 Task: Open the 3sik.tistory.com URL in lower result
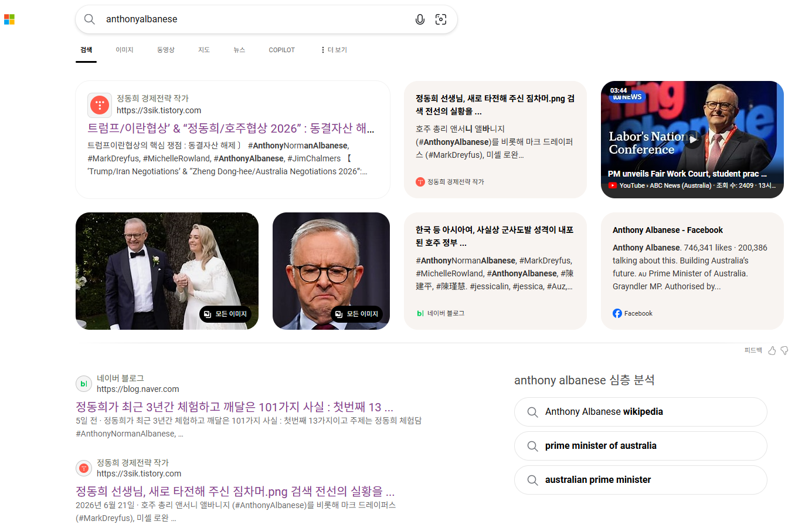pyautogui.click(x=139, y=473)
